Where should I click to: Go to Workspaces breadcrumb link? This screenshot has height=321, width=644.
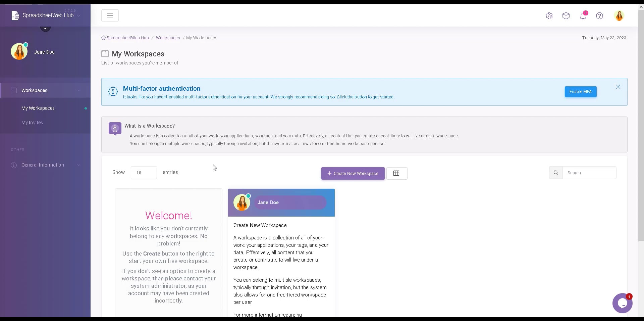168,38
